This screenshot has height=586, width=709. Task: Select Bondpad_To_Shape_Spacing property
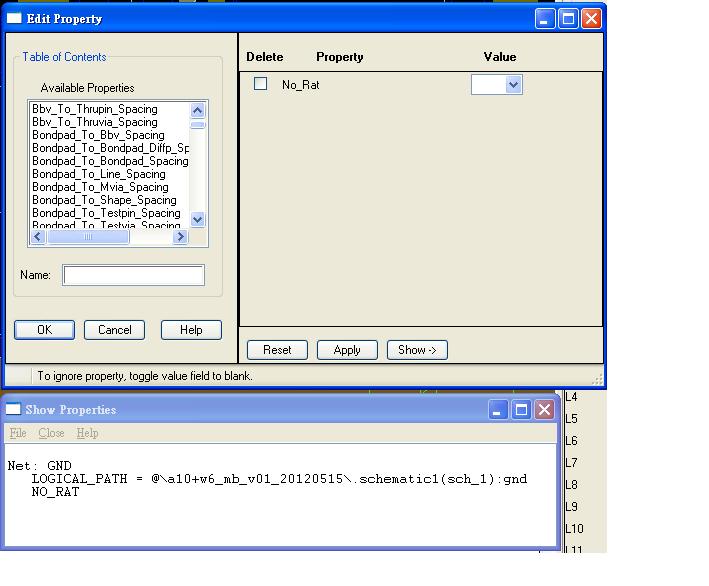[x=104, y=200]
